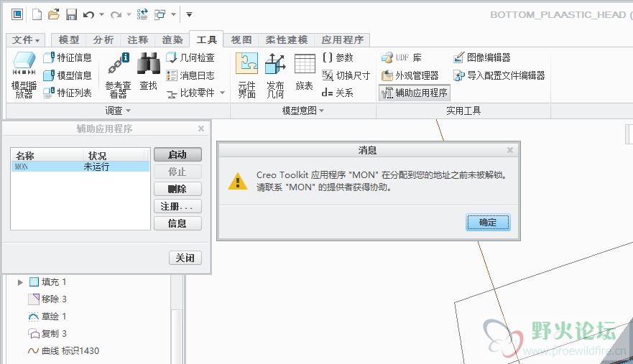Open the Redo history dropdown arrow
The height and width of the screenshot is (364, 633).
[129, 15]
